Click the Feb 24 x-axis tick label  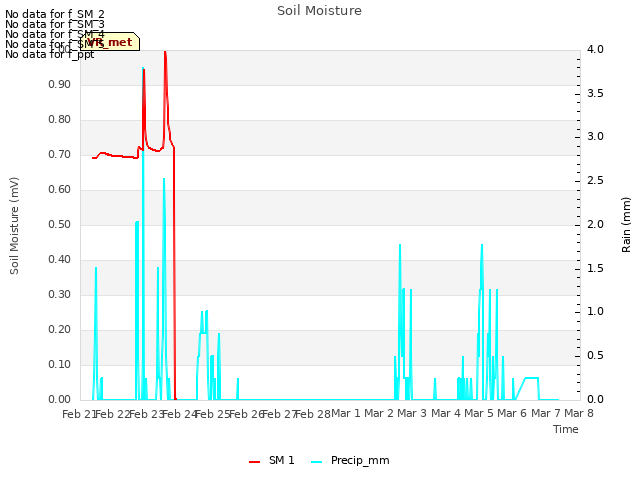(179, 414)
